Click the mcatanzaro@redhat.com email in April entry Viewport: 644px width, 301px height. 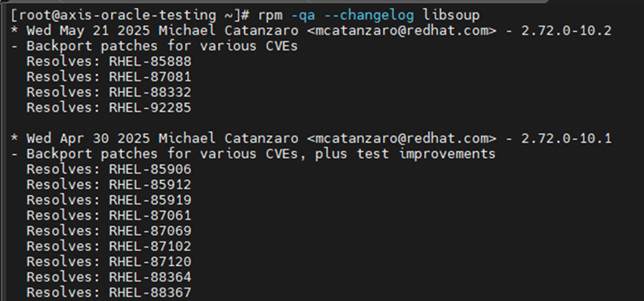tap(401, 139)
